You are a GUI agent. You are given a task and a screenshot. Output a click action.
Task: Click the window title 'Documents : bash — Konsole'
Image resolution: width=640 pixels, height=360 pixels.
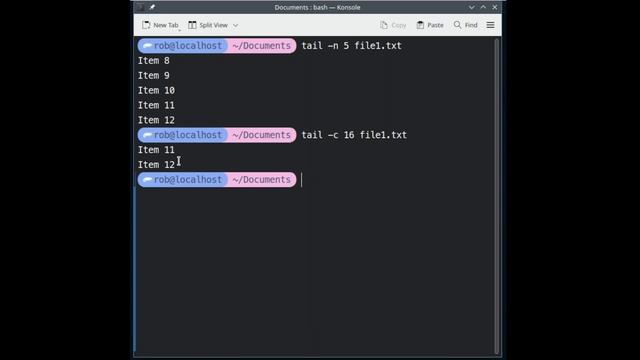click(317, 7)
